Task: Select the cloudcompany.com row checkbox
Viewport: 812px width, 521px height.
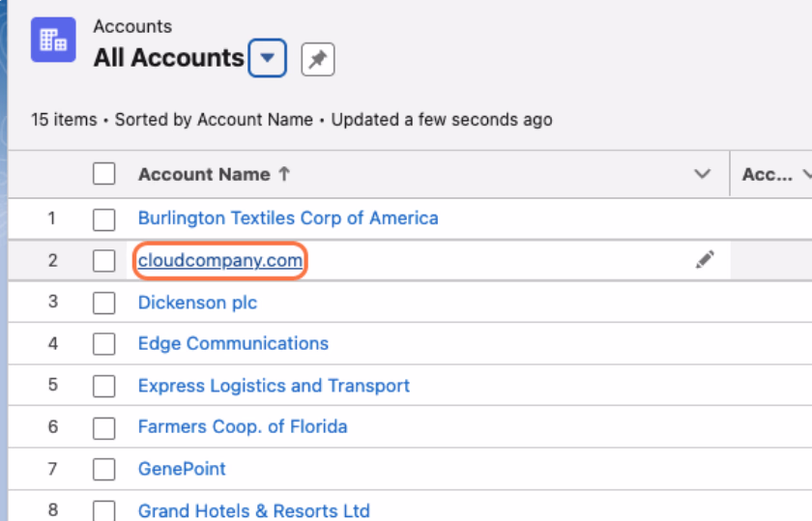Action: coord(104,261)
